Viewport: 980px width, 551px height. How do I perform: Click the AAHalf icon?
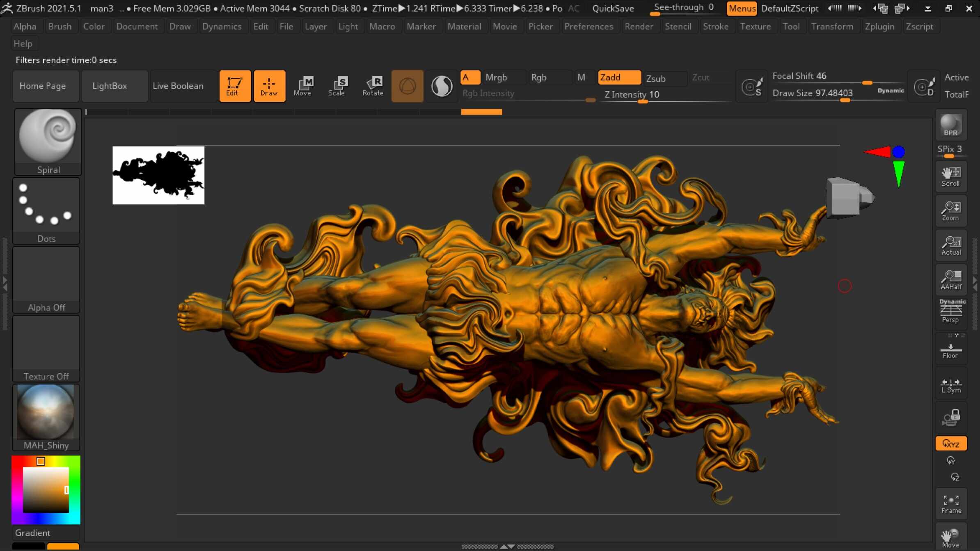point(951,280)
